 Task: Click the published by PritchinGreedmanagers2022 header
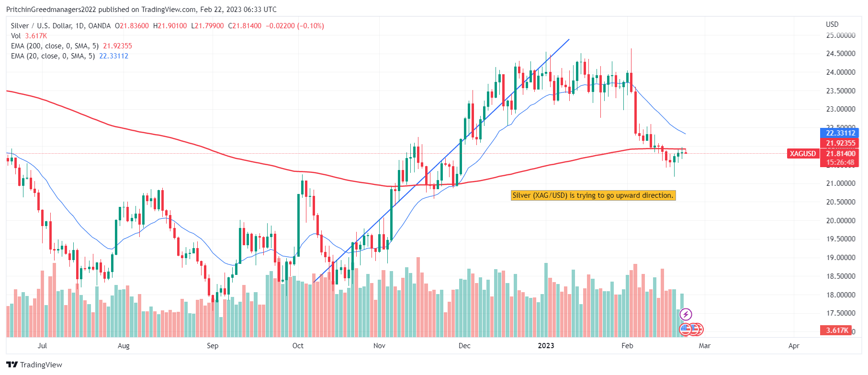pos(141,10)
